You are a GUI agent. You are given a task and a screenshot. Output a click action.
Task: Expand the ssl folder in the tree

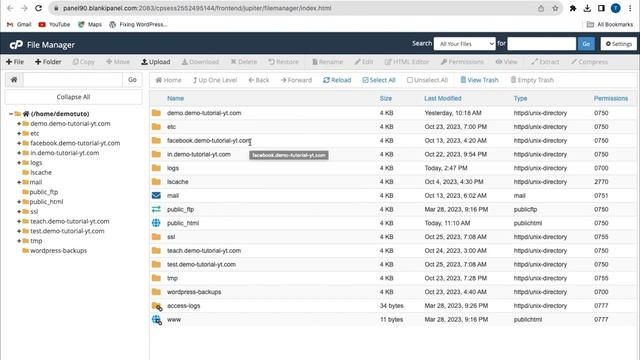click(x=19, y=212)
